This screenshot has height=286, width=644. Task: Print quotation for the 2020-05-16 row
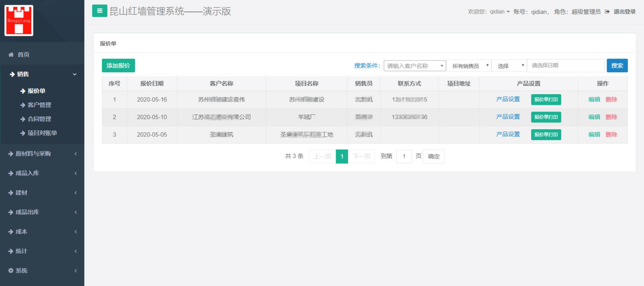[x=546, y=99]
